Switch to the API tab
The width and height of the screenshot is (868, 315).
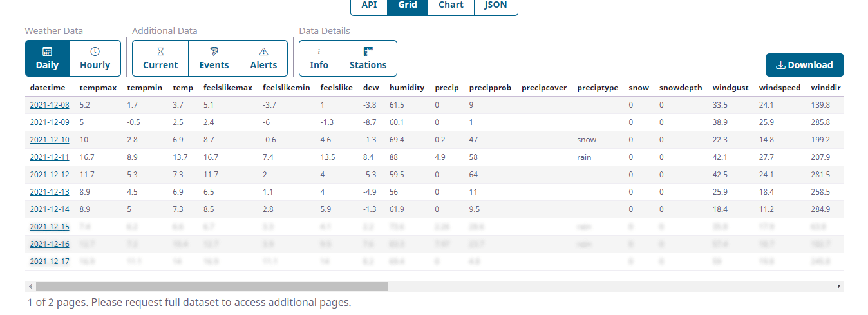(x=369, y=5)
